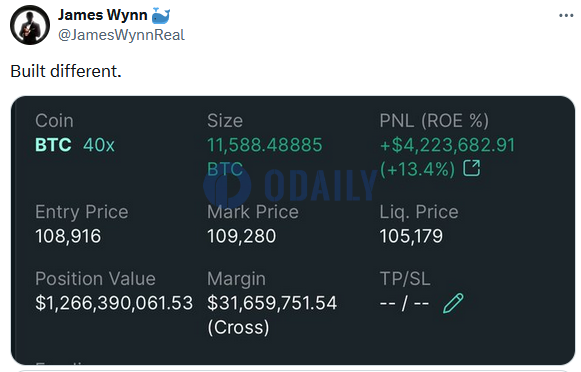
Task: Click the 40x leverage indicator
Action: (x=99, y=145)
